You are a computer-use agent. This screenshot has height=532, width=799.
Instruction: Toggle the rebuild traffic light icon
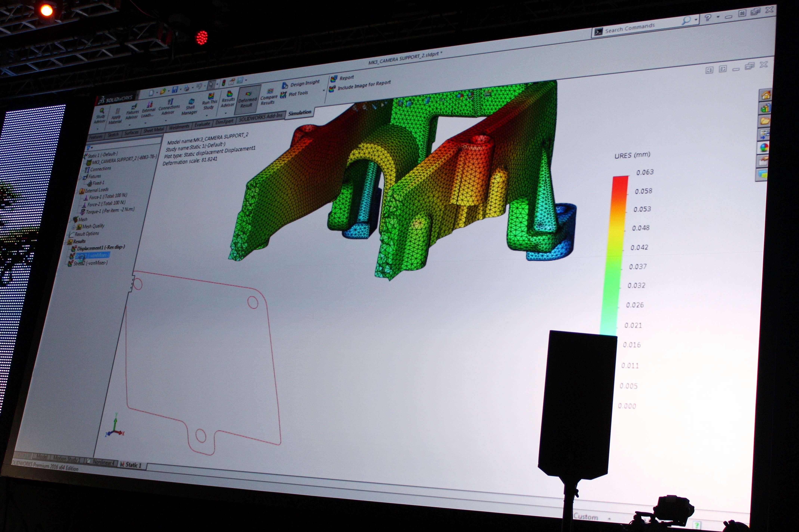point(223,83)
